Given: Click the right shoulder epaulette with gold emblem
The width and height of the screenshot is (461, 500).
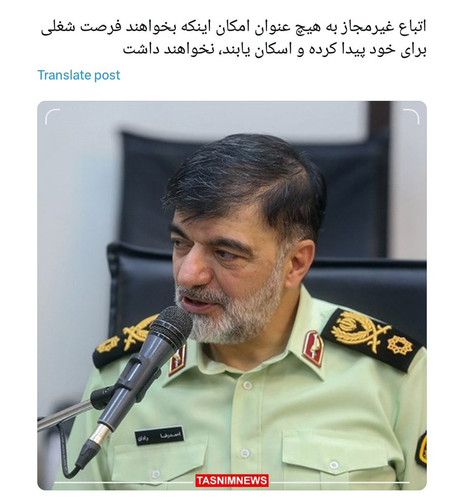Looking at the screenshot, I should click(x=372, y=338).
